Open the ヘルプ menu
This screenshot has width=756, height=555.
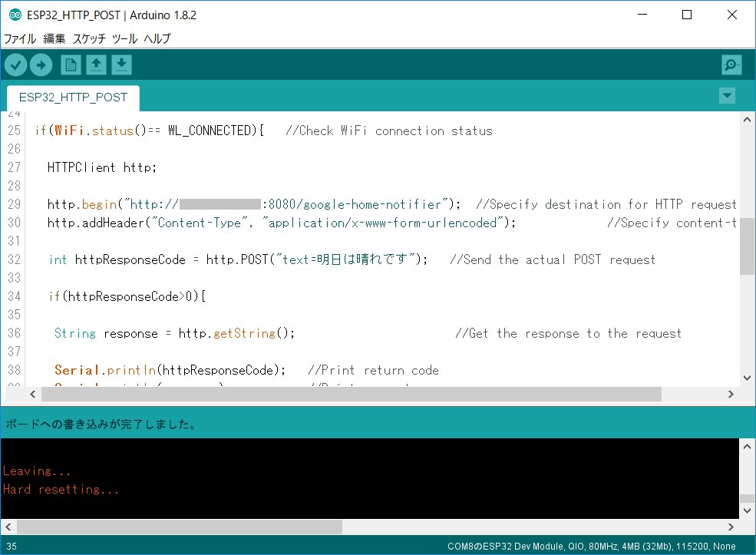pyautogui.click(x=157, y=38)
